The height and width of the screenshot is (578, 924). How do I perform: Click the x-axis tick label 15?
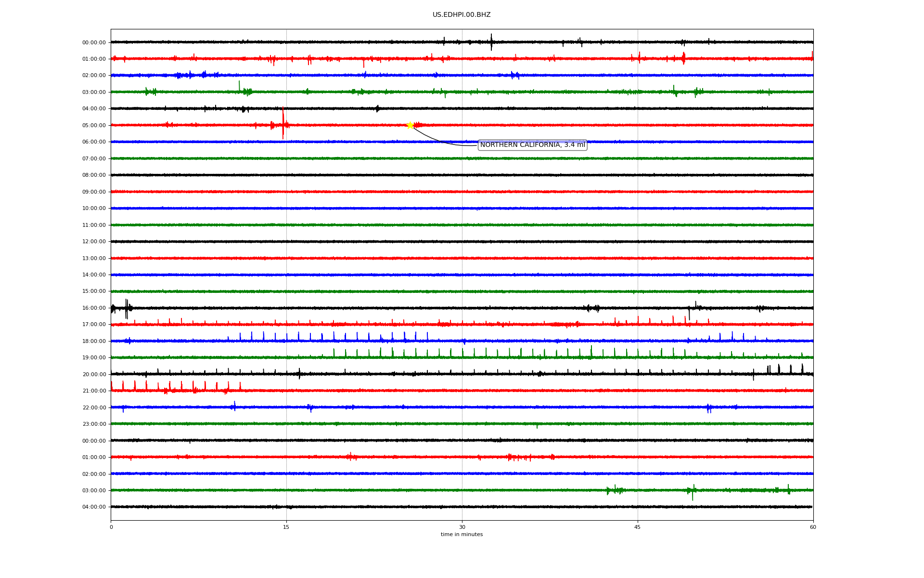tap(286, 527)
